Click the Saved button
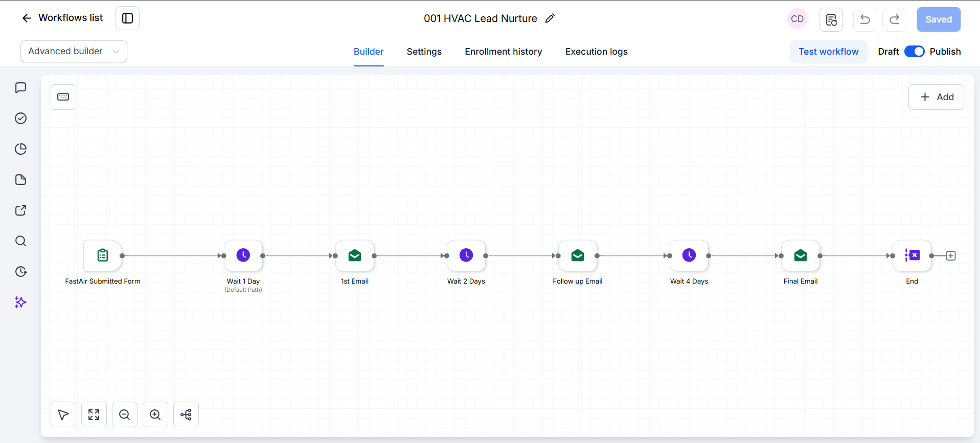The height and width of the screenshot is (443, 980). point(939,19)
